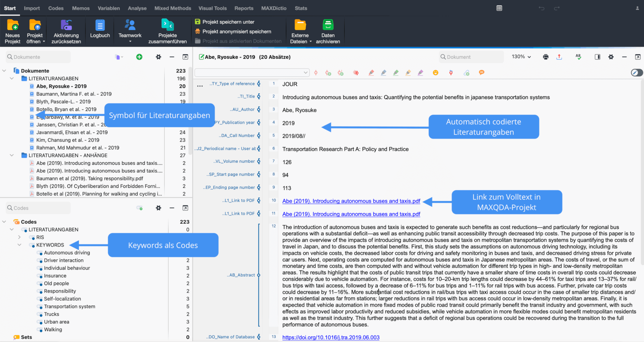Image resolution: width=644 pixels, height=342 pixels.
Task: Open Externe Dateien folder icon
Action: (300, 25)
